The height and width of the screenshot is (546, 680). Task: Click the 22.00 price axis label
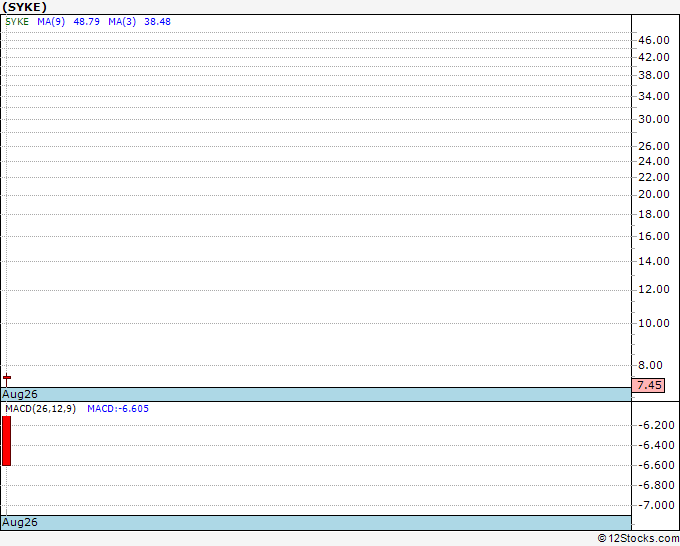point(654,177)
